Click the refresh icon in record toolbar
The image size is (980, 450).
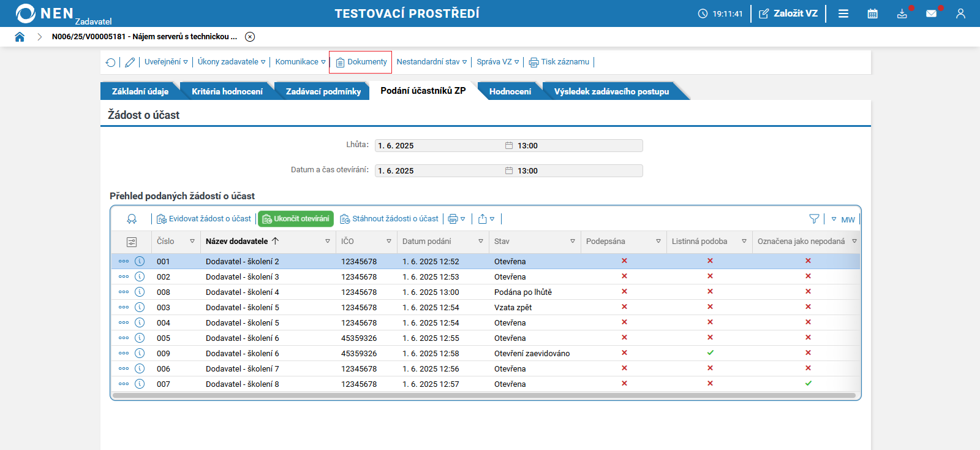[x=110, y=63]
